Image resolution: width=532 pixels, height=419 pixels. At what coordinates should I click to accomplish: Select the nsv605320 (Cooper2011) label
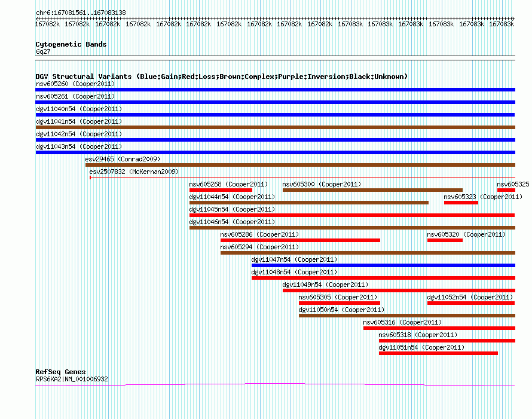pos(466,234)
